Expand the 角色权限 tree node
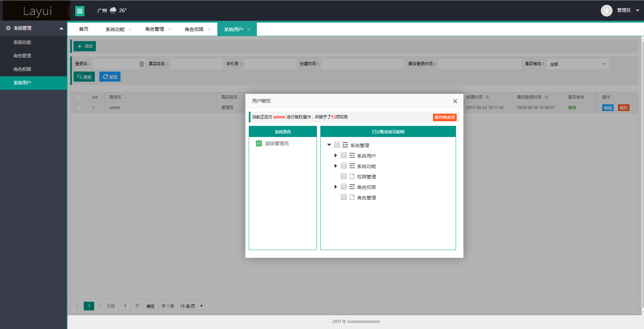644x329 pixels. click(x=336, y=187)
